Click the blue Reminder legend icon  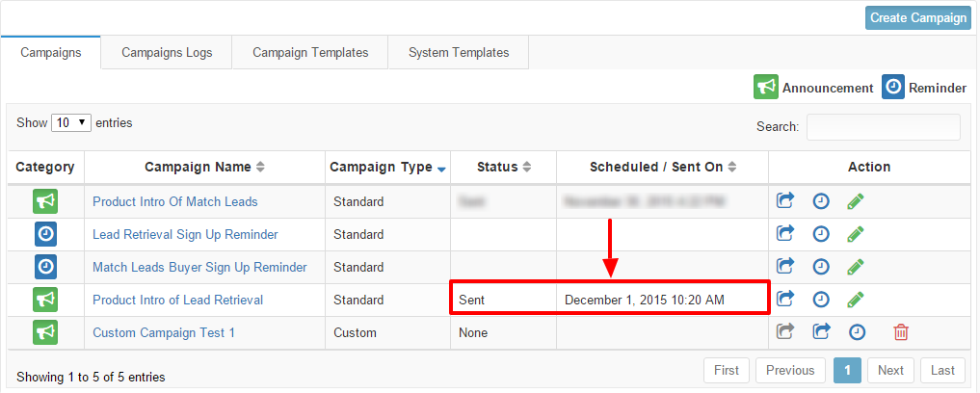[x=893, y=87]
